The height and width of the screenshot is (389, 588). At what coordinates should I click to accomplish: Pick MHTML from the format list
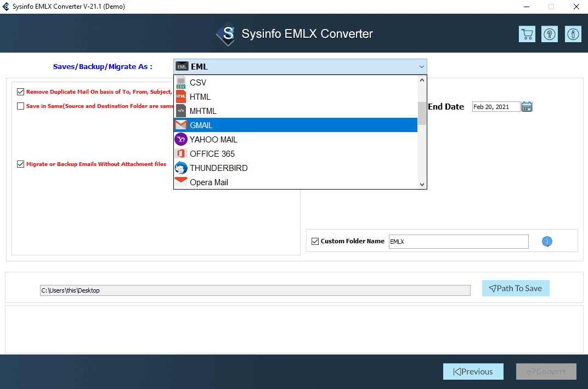296,111
